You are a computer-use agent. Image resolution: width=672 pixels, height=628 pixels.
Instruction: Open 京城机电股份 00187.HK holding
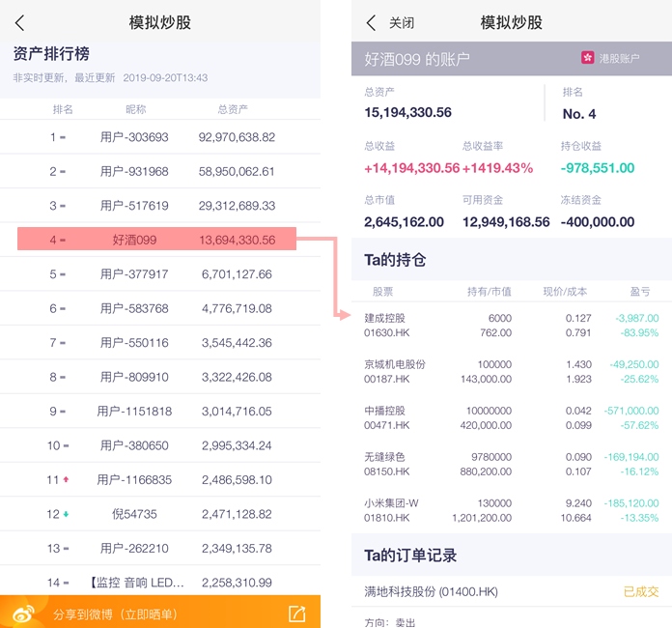pyautogui.click(x=512, y=371)
